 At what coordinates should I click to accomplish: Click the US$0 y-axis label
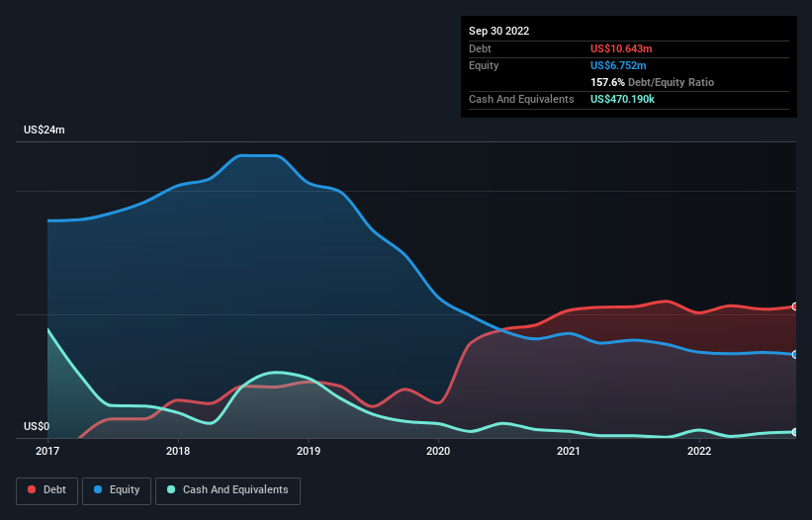(37, 426)
